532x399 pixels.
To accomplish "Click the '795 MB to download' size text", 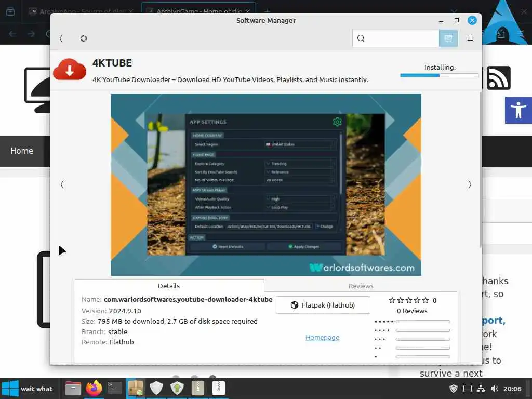I will 131,321.
